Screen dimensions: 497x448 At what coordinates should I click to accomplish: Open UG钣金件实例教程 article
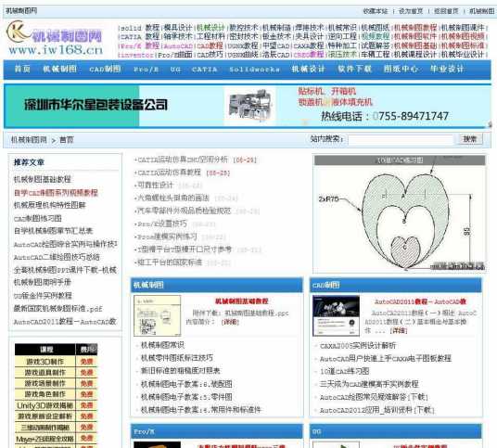[x=43, y=296]
